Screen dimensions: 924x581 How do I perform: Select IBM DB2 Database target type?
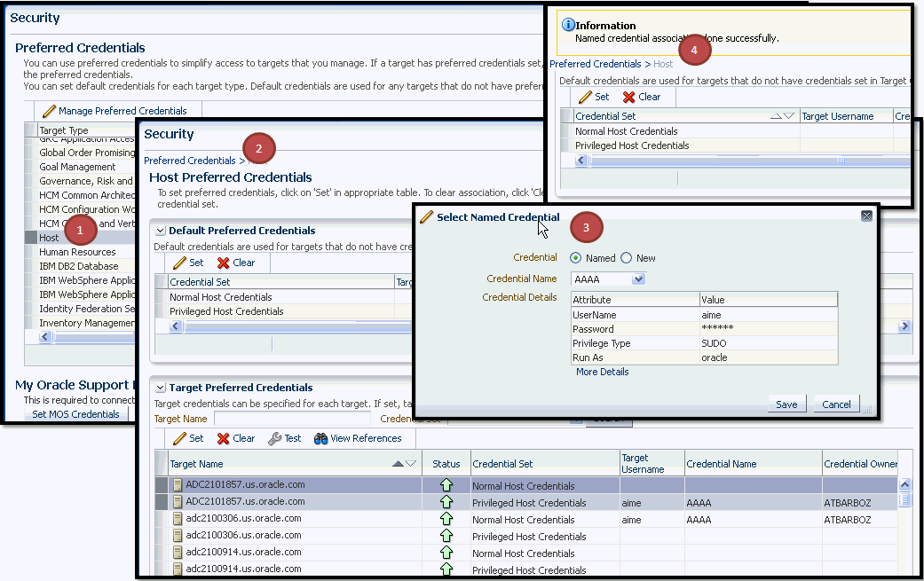click(78, 266)
